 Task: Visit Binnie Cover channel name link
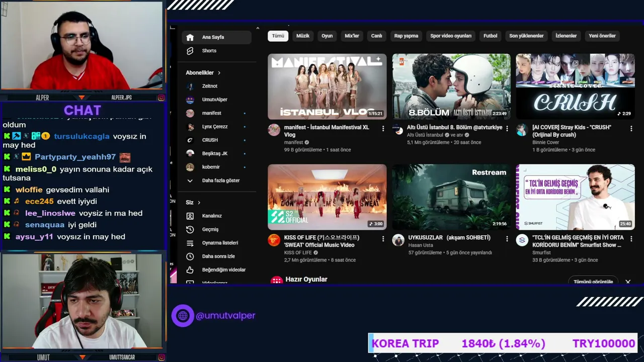coord(546,142)
